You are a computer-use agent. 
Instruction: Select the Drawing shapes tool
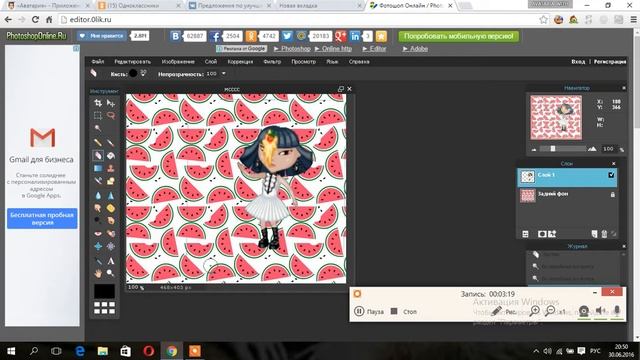click(111, 181)
